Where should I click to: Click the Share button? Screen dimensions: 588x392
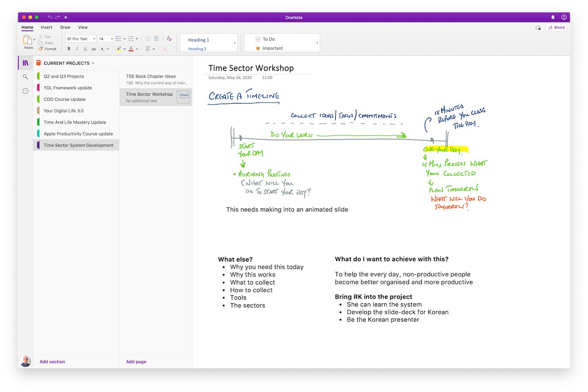[556, 27]
